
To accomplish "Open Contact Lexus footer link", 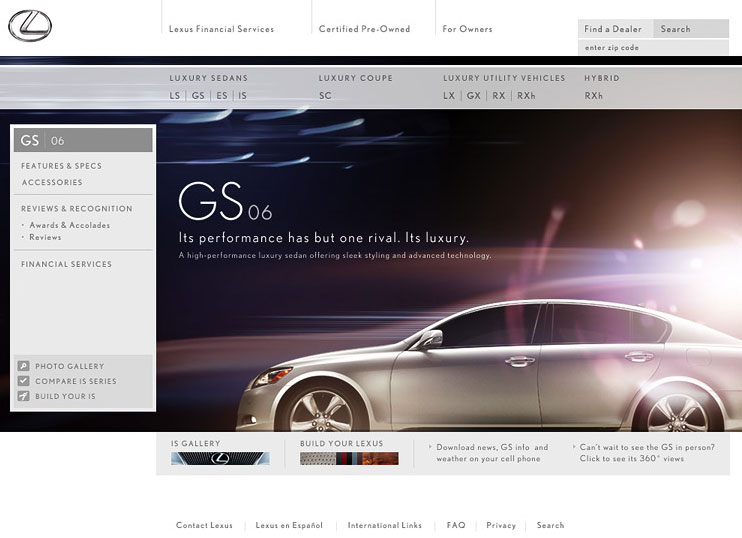I will pyautogui.click(x=204, y=525).
